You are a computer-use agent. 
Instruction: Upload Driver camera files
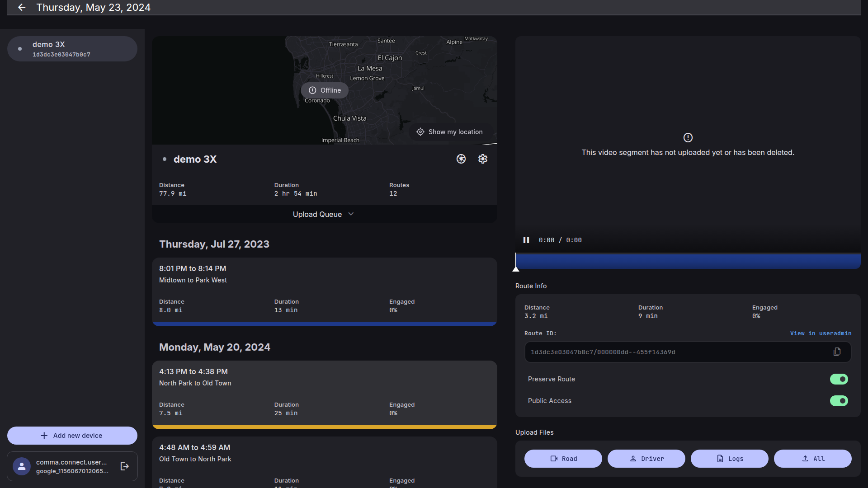pos(646,459)
